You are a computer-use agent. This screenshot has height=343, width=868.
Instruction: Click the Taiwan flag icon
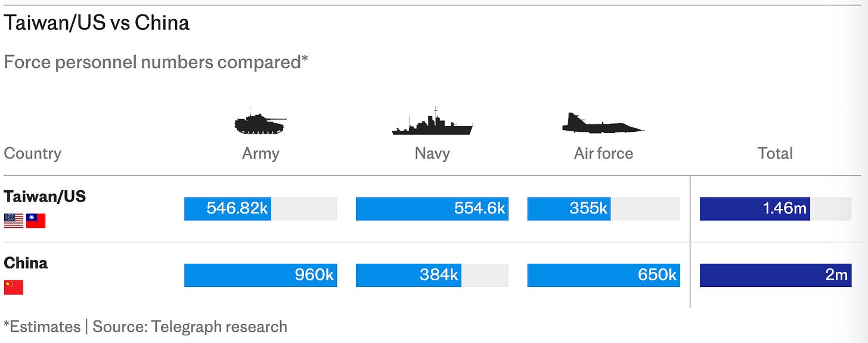(36, 221)
